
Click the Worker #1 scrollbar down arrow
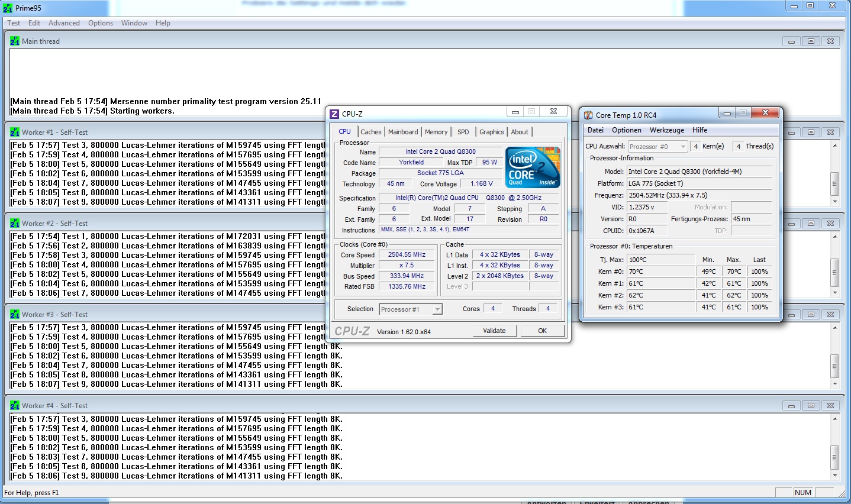click(835, 202)
